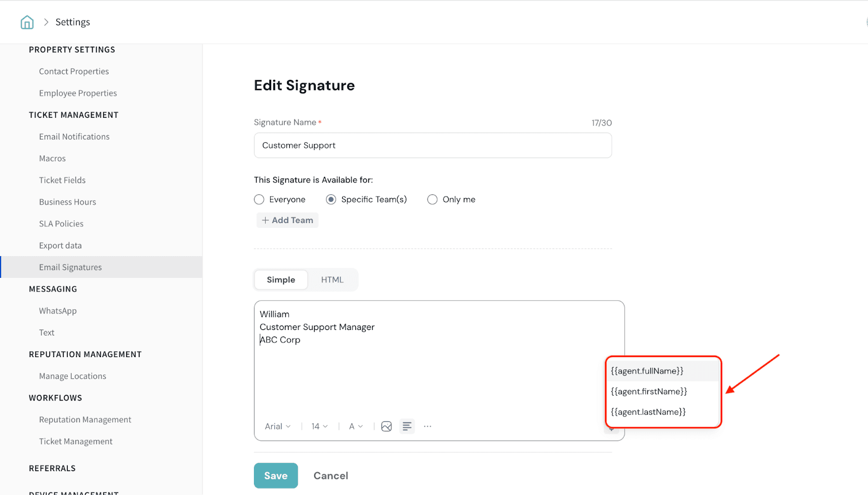The height and width of the screenshot is (495, 868).
Task: Pick the {{agent.lastName}} placeholder
Action: [x=648, y=412]
